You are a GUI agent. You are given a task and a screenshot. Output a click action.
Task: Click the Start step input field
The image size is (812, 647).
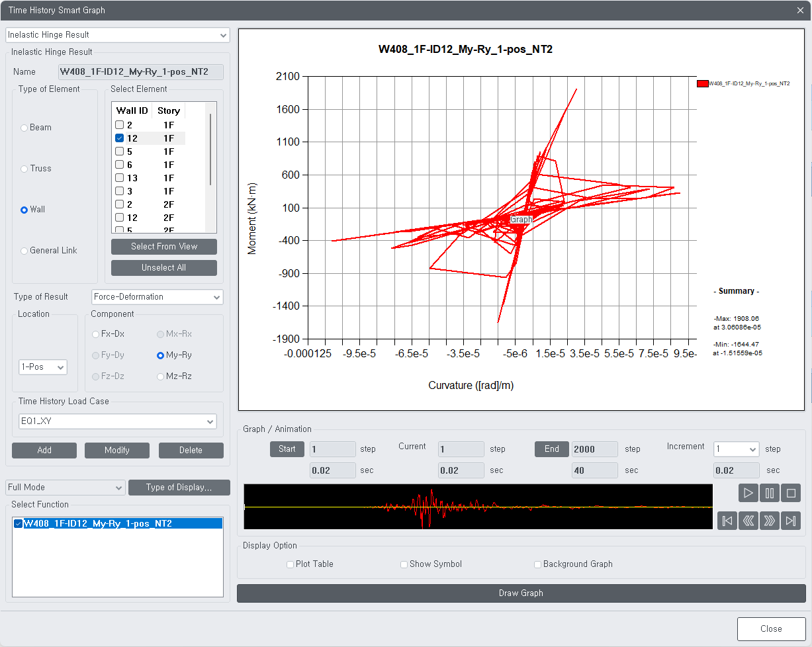[x=333, y=449]
